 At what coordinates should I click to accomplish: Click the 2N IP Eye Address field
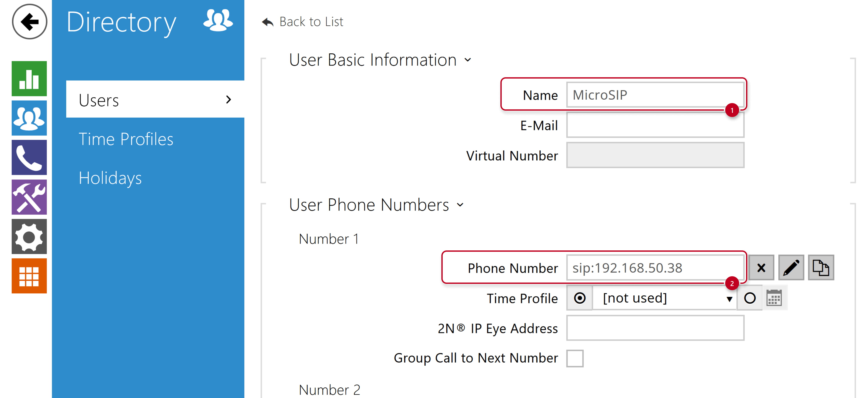click(x=655, y=328)
